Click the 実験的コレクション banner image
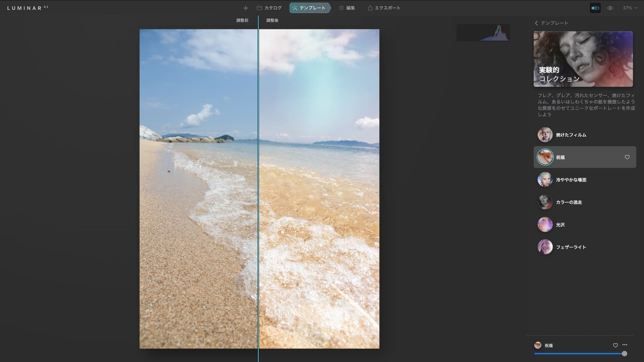The height and width of the screenshot is (362, 644). pyautogui.click(x=583, y=59)
